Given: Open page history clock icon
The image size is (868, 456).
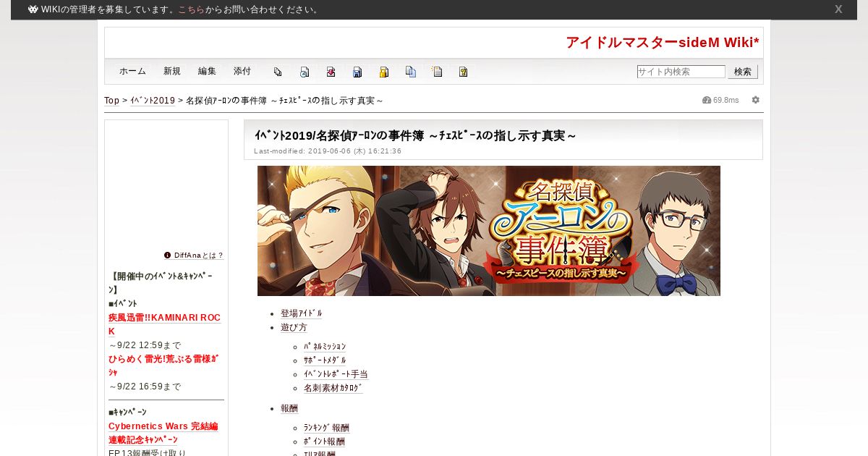Looking at the screenshot, I should point(305,72).
